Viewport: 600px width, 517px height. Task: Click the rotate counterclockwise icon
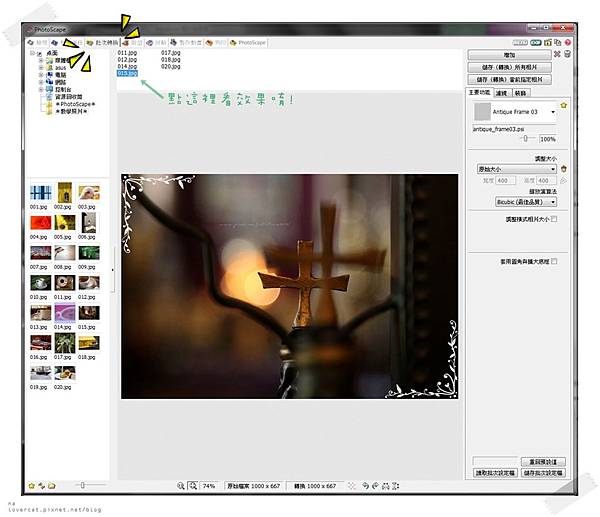point(365,486)
